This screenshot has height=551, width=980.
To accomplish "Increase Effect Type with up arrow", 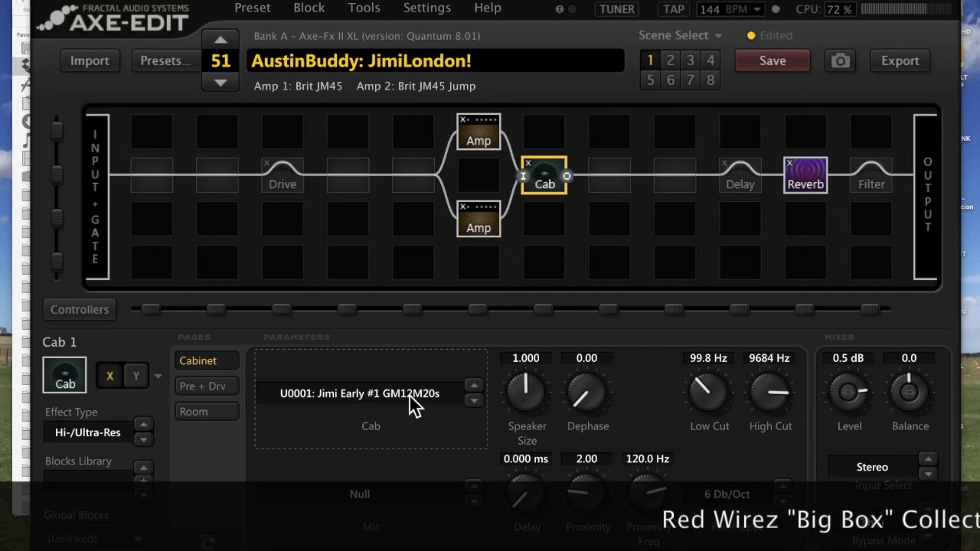I will point(143,425).
